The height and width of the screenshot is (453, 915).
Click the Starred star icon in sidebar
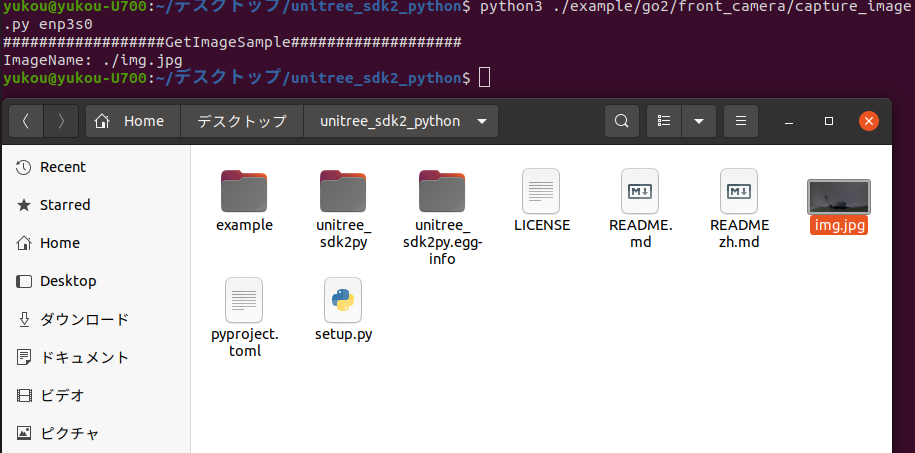[24, 205]
